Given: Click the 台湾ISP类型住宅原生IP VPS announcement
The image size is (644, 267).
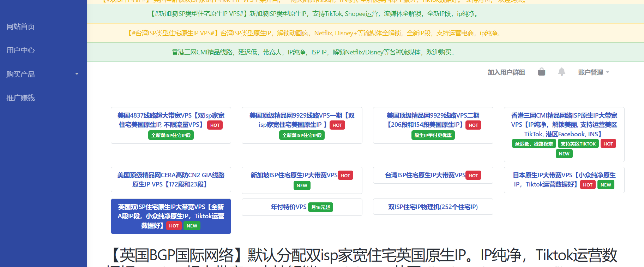Looking at the screenshot, I should pyautogui.click(x=365, y=33).
